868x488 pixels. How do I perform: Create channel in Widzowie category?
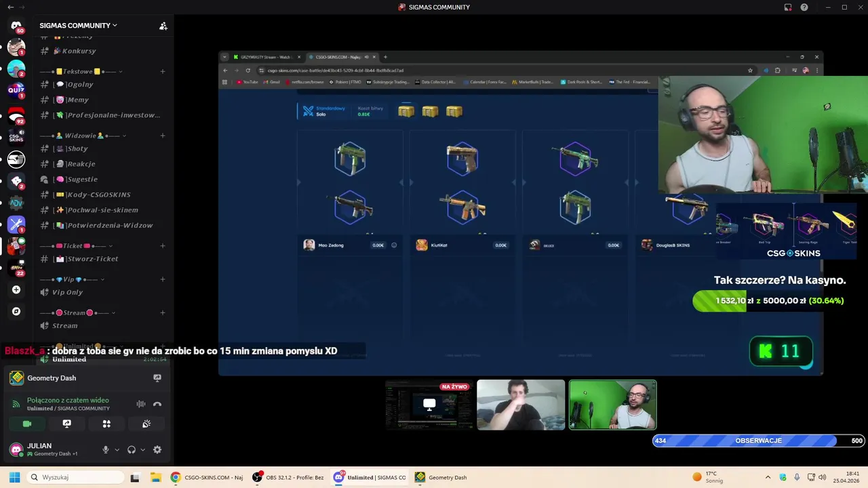(163, 136)
